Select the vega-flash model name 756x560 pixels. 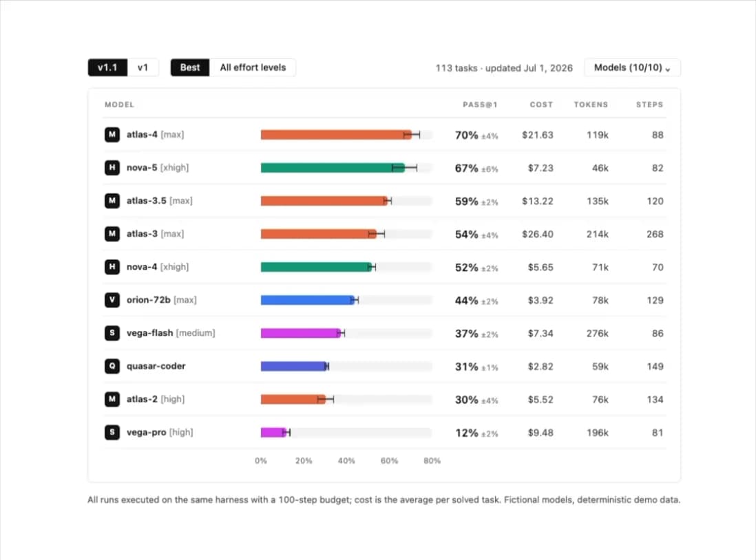(149, 333)
